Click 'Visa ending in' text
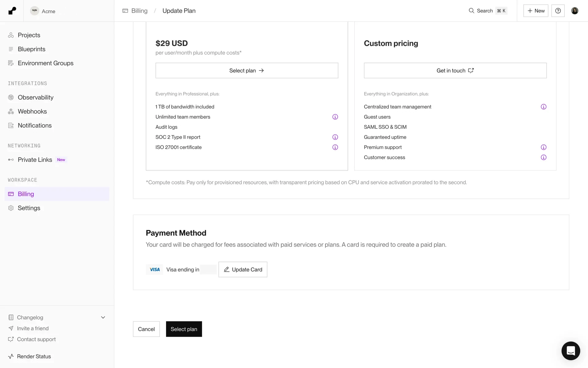 183,270
